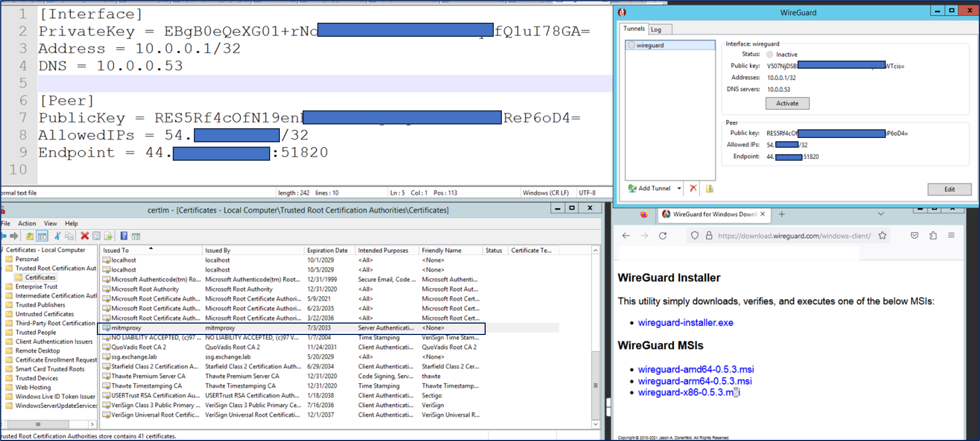Open the Add Tunnel dropdown arrow
The height and width of the screenshot is (441, 980).
click(x=679, y=188)
